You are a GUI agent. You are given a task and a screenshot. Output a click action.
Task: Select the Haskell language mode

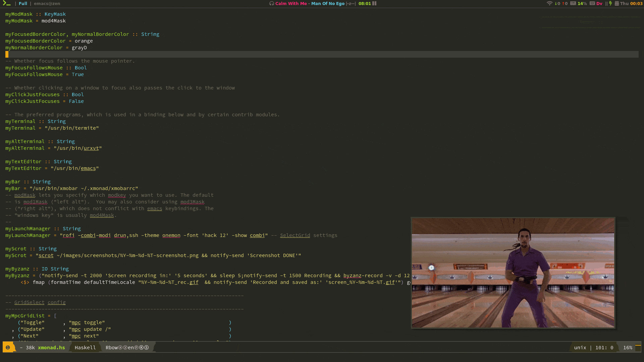click(x=85, y=347)
